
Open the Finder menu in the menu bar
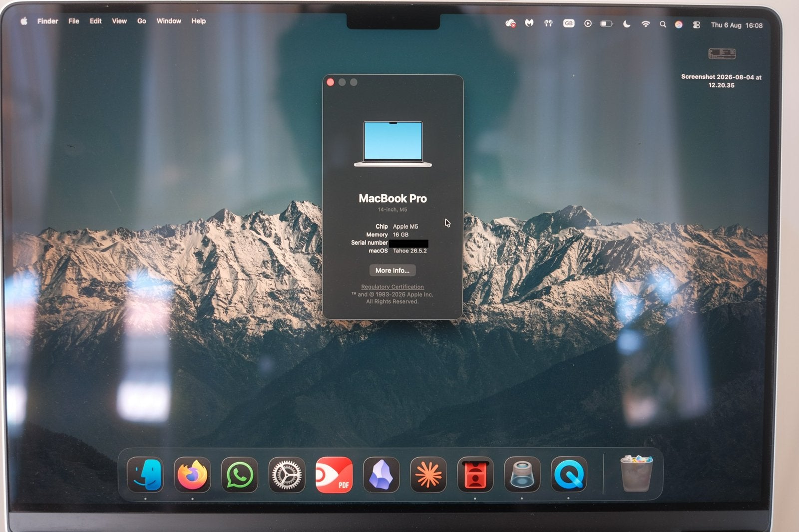(x=48, y=21)
